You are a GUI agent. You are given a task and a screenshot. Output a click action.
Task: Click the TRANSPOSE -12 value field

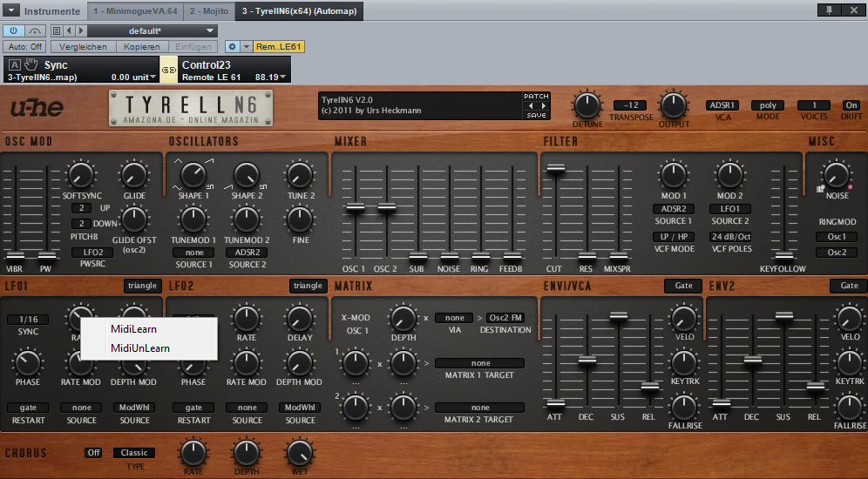[630, 105]
